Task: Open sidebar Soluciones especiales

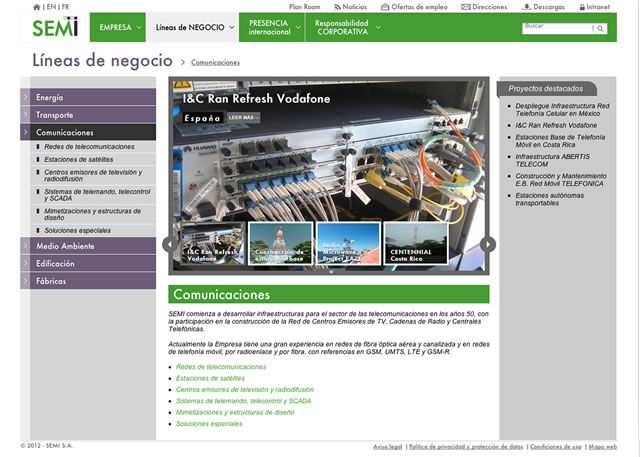Action: tap(77, 231)
